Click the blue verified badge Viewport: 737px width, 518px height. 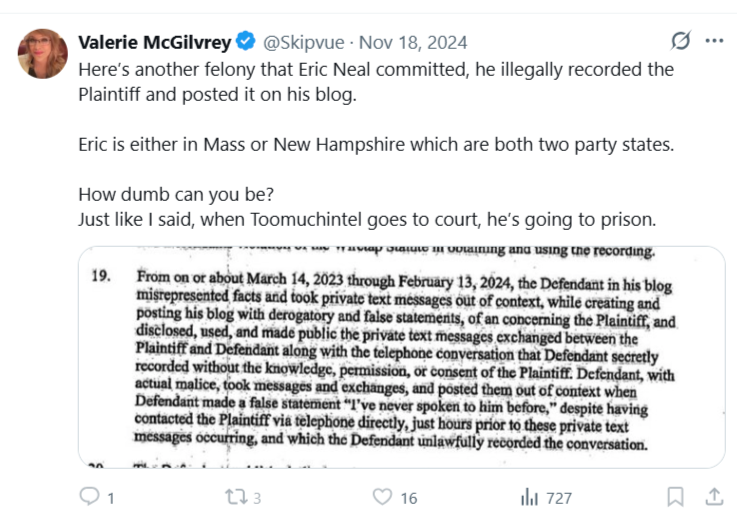[x=245, y=42]
